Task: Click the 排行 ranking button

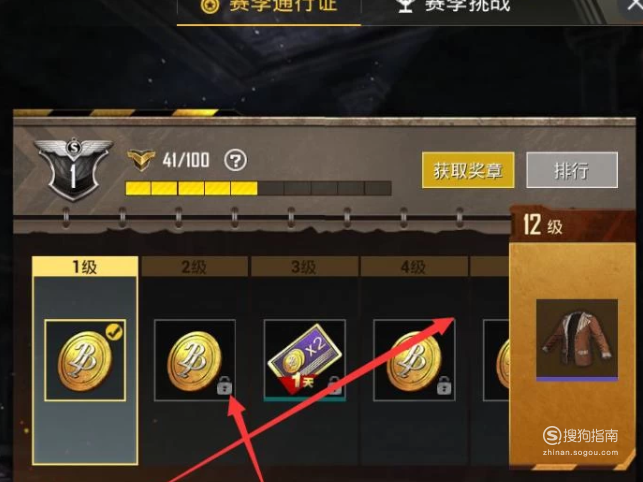Action: click(572, 170)
